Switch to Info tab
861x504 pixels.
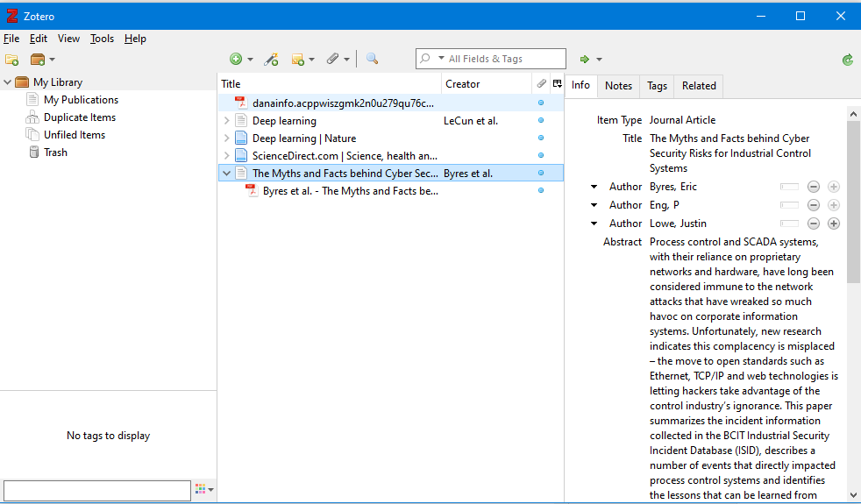tap(580, 85)
